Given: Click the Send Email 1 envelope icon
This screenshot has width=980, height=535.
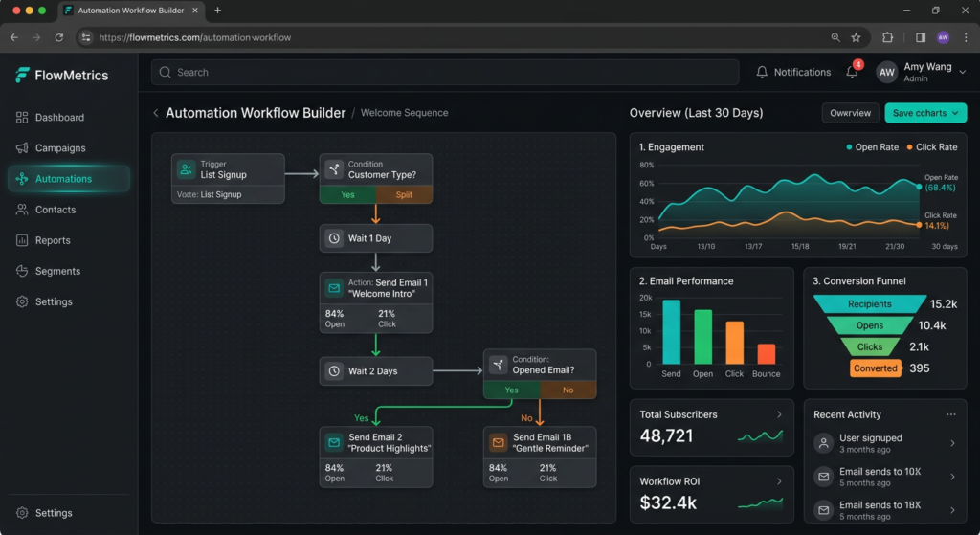Looking at the screenshot, I should pyautogui.click(x=333, y=288).
